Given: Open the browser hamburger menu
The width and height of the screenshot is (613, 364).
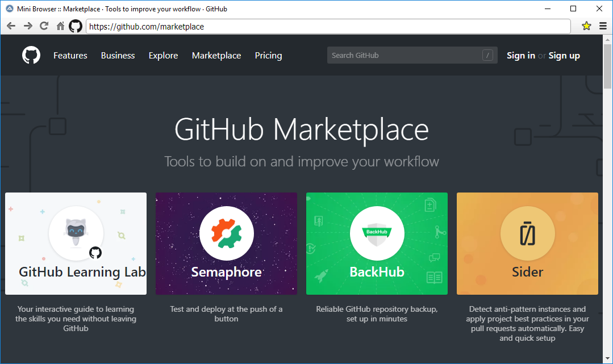Looking at the screenshot, I should pyautogui.click(x=603, y=26).
